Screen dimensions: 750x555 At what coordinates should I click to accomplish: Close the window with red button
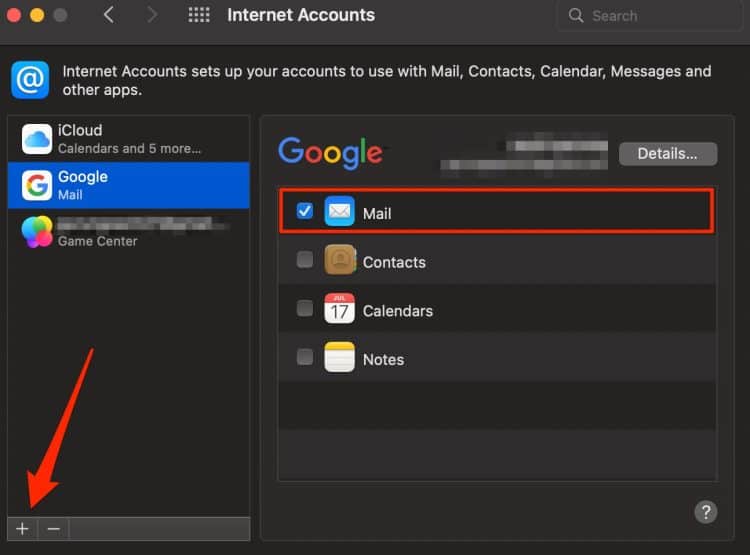coord(13,15)
